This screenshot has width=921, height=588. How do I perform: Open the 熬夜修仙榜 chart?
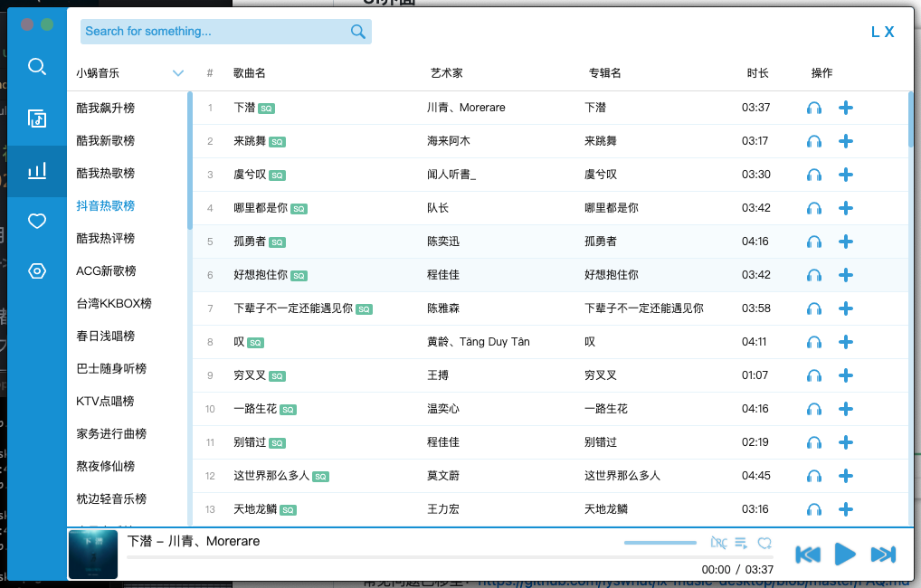[x=106, y=467]
